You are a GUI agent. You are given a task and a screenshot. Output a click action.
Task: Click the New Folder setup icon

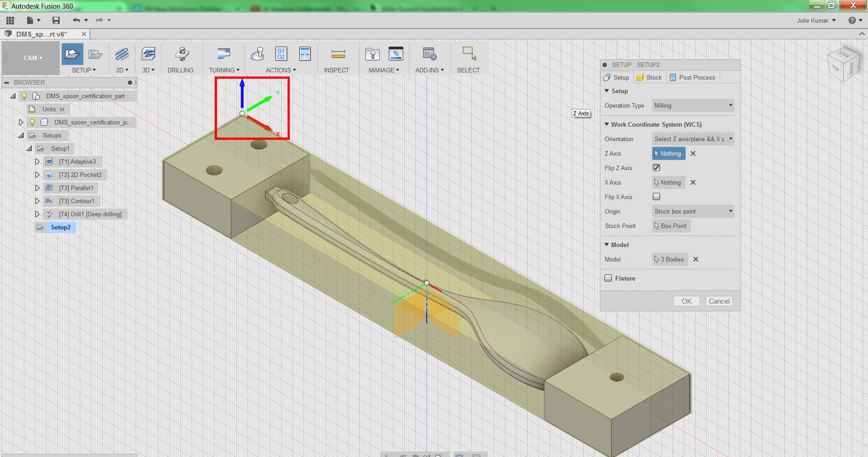click(95, 54)
